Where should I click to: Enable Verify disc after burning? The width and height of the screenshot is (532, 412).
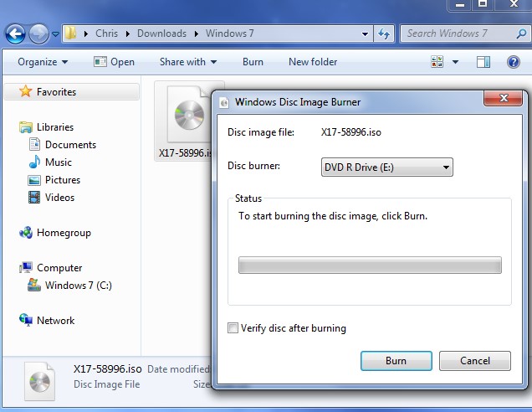point(233,328)
